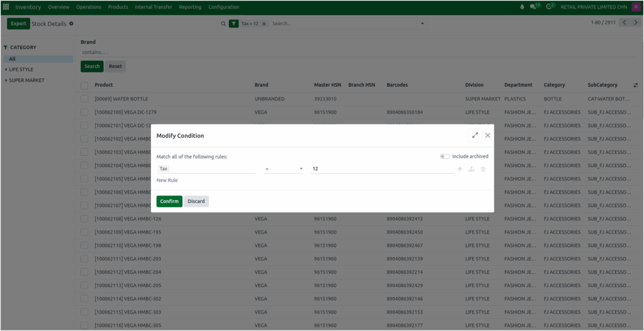Image resolution: width=644 pixels, height=331 pixels.
Task: Sort by the Product column header
Action: coord(104,85)
